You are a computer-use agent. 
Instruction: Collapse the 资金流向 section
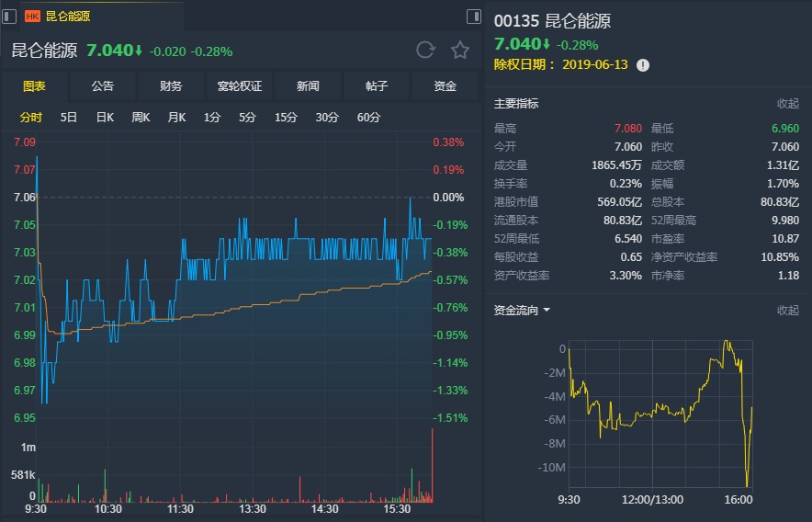[787, 311]
